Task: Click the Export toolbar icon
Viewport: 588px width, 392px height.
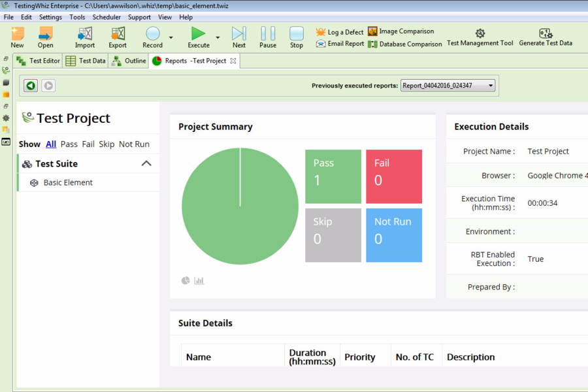Action: 118,34
